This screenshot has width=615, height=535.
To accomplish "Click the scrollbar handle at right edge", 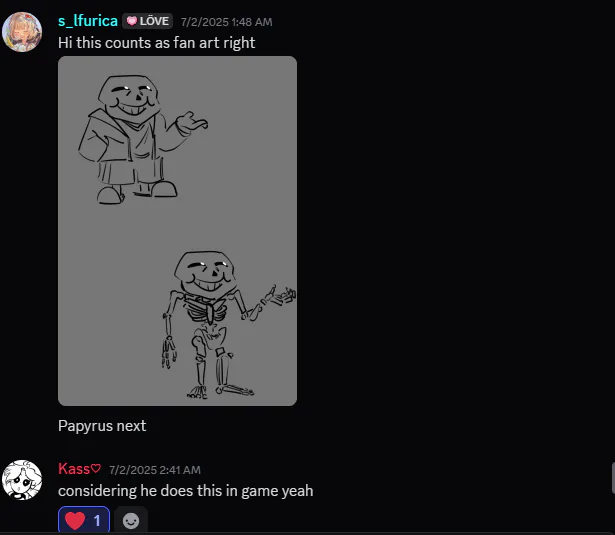I will click(x=613, y=478).
